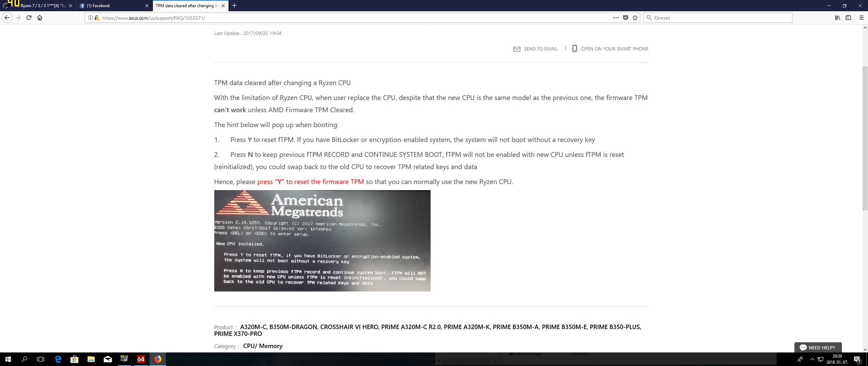This screenshot has height=366, width=868.
Task: Open Mail app from taskbar
Action: [108, 359]
